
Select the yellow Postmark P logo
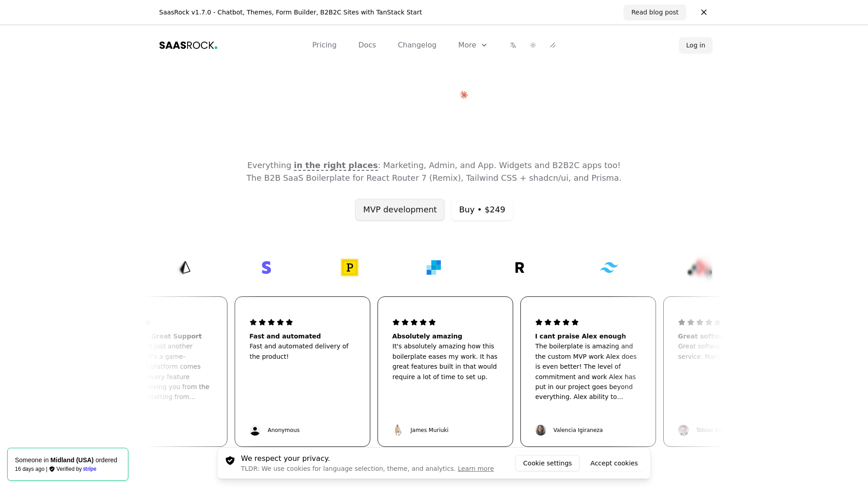(349, 267)
